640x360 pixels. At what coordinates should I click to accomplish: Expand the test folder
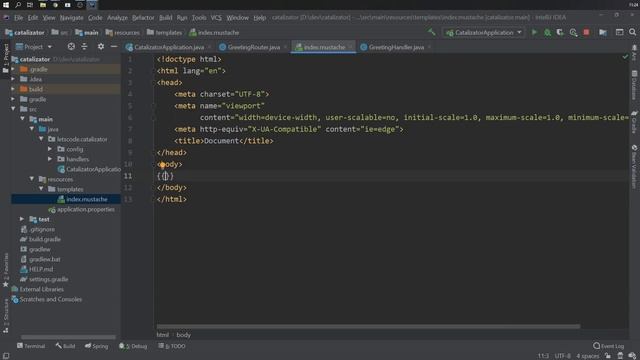tap(22, 219)
